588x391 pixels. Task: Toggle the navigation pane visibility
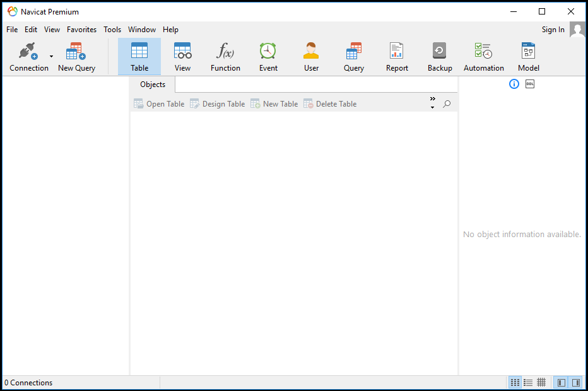[x=562, y=382]
